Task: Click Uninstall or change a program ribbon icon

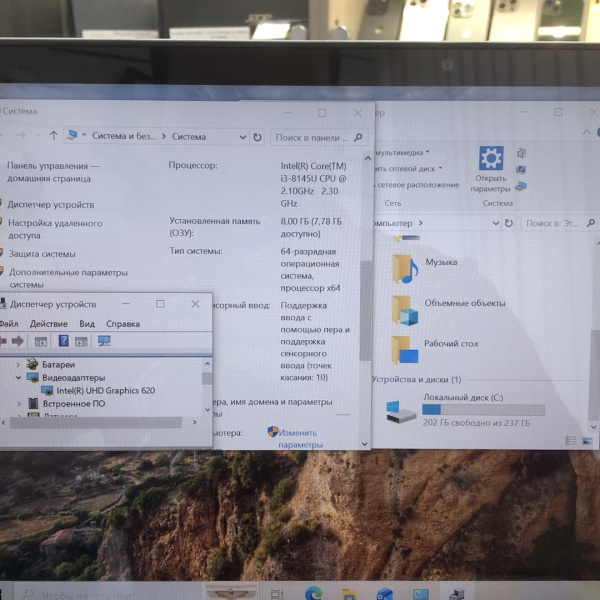Action: (x=521, y=153)
